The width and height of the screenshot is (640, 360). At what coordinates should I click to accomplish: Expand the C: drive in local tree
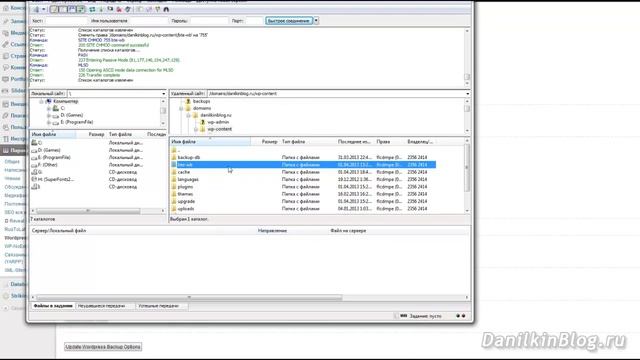pyautogui.click(x=49, y=108)
